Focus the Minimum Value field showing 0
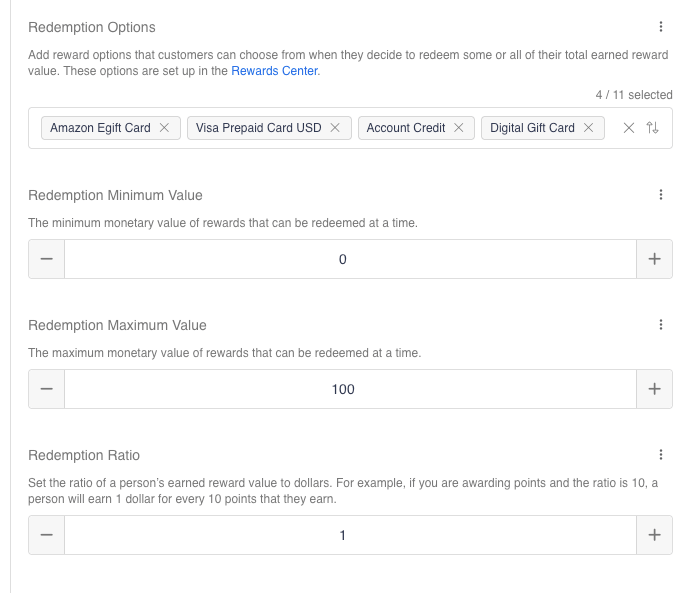The image size is (694, 593). point(351,259)
